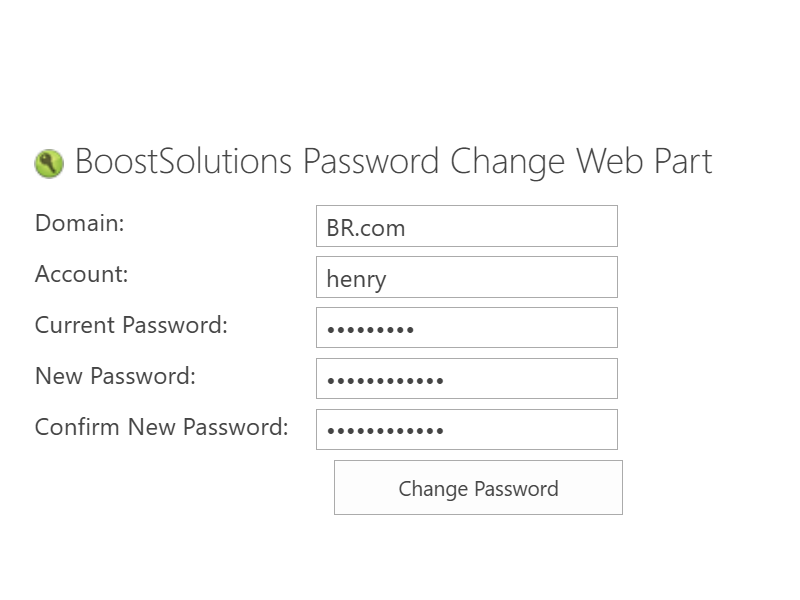Click the henry text value
The image size is (800, 600).
click(357, 280)
